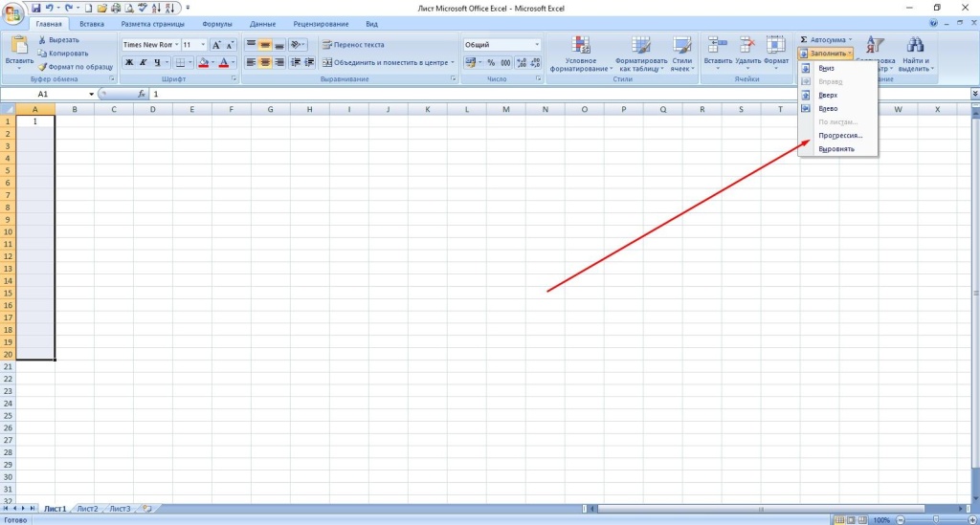Click the zoom slider in status bar
Image resolution: width=980 pixels, height=525 pixels.
coord(933,519)
